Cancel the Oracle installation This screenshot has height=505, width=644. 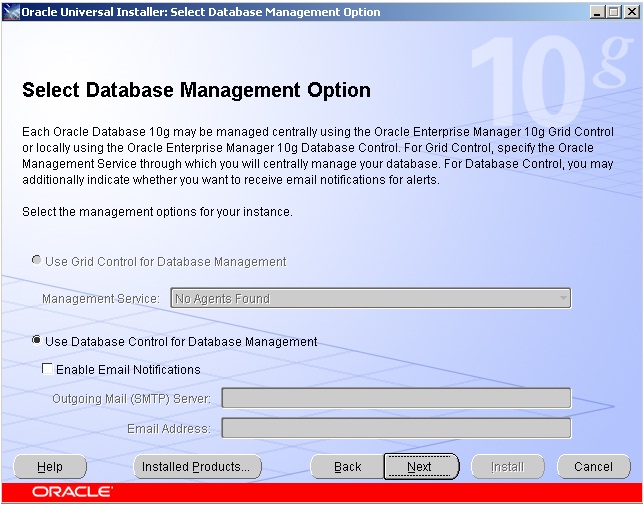pyautogui.click(x=593, y=466)
